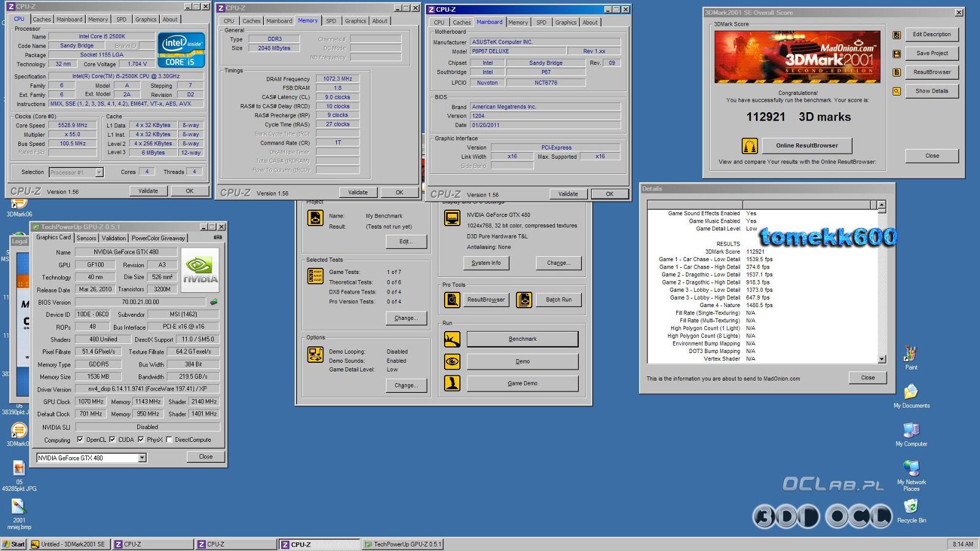The width and height of the screenshot is (980, 551).
Task: Click the Game Demo button
Action: (x=522, y=383)
